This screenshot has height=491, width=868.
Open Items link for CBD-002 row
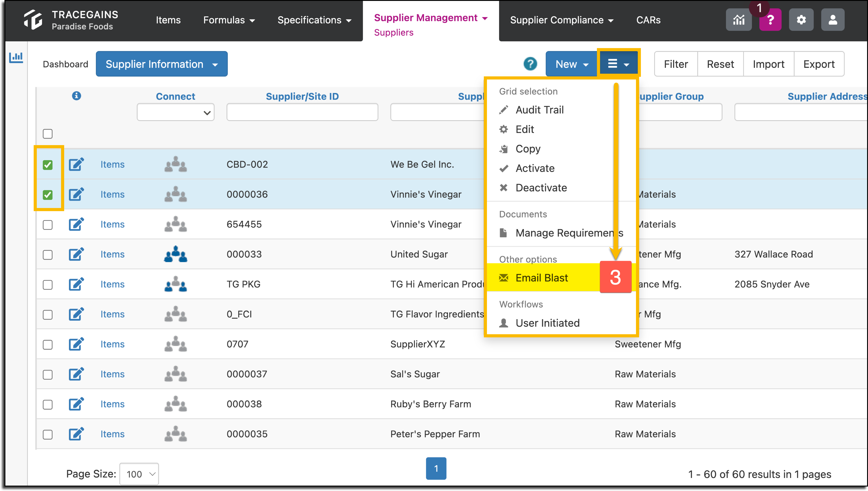pyautogui.click(x=113, y=164)
